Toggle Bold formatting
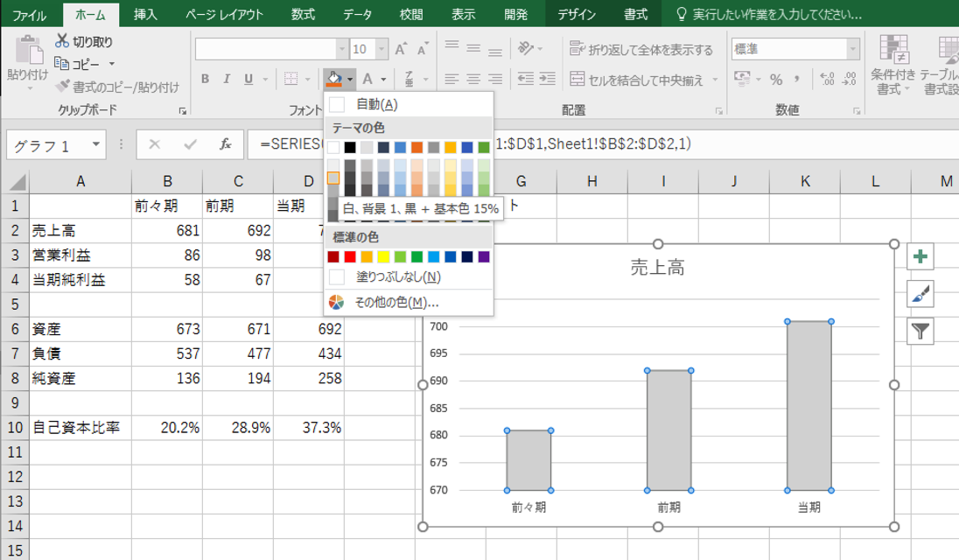This screenshot has width=959, height=560. (x=205, y=79)
